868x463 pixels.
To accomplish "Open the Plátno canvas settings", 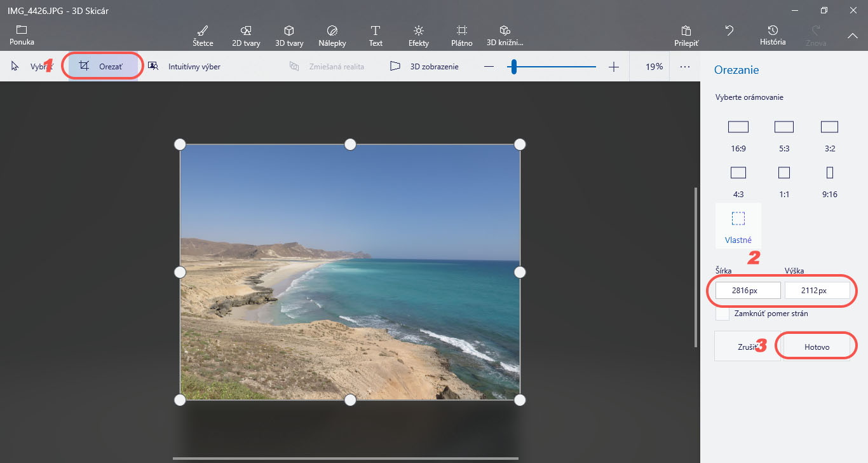I will tap(462, 36).
